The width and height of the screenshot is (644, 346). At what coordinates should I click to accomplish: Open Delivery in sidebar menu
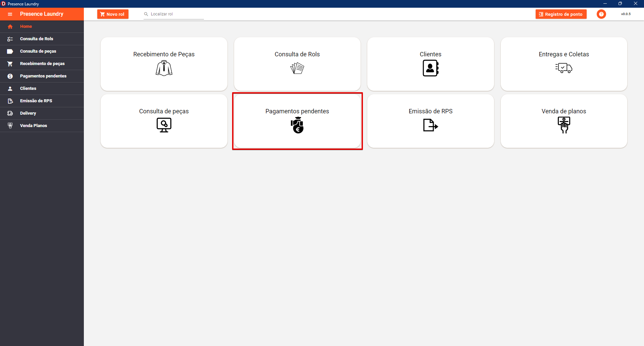pos(42,113)
